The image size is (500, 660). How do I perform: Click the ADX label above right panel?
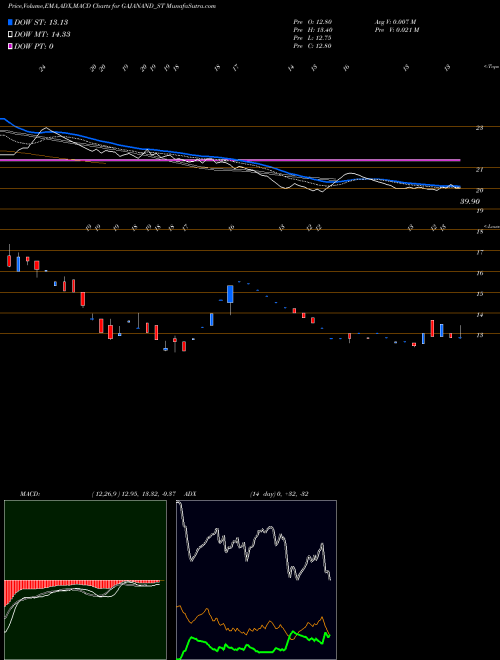[190, 494]
